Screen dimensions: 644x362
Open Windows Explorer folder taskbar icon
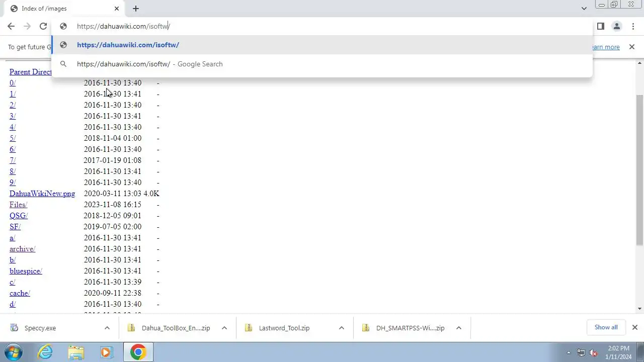pos(76,352)
